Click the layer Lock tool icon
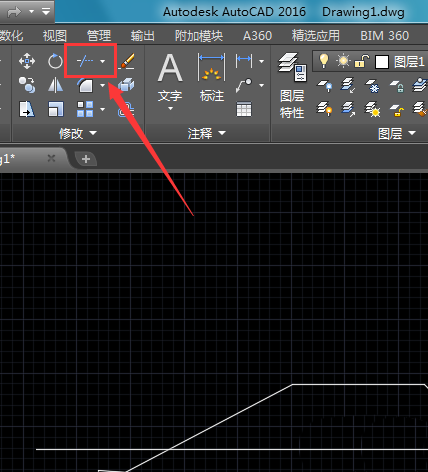Screen dimensions: 428x472 (397, 86)
